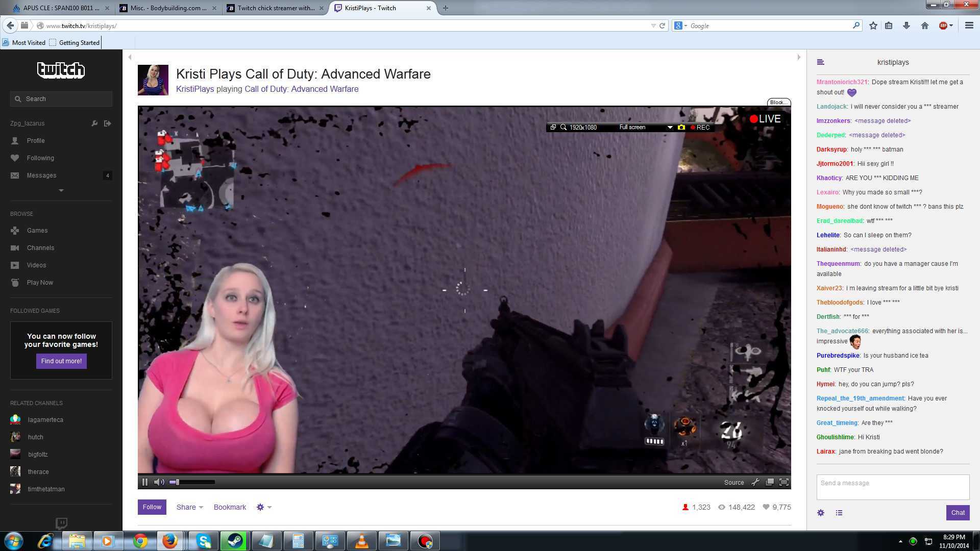The height and width of the screenshot is (551, 980).
Task: Open the Following list in the sidebar
Action: click(x=40, y=158)
